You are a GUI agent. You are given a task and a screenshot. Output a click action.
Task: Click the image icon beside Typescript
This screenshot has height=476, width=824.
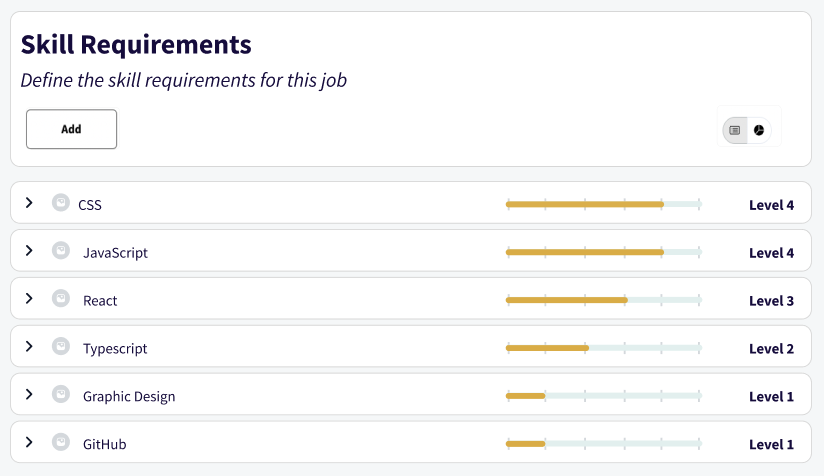click(61, 346)
